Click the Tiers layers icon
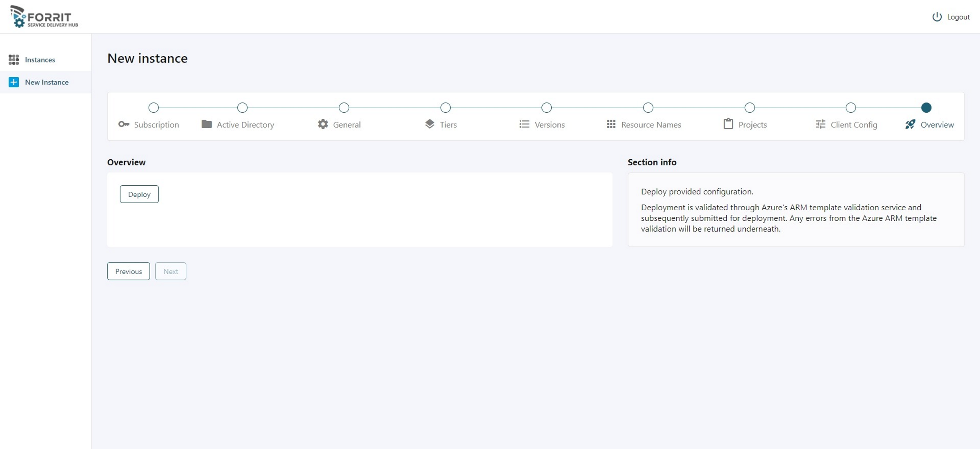This screenshot has width=980, height=449. click(430, 124)
